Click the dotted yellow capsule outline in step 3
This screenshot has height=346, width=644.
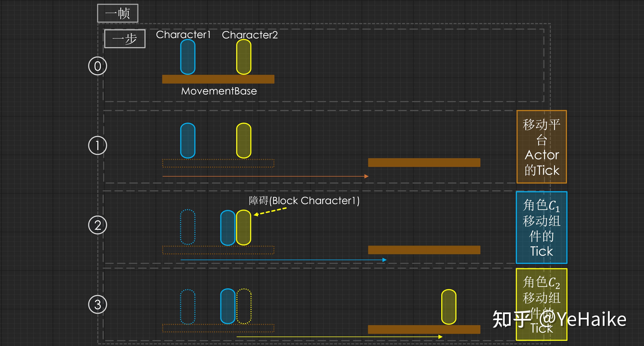(244, 306)
